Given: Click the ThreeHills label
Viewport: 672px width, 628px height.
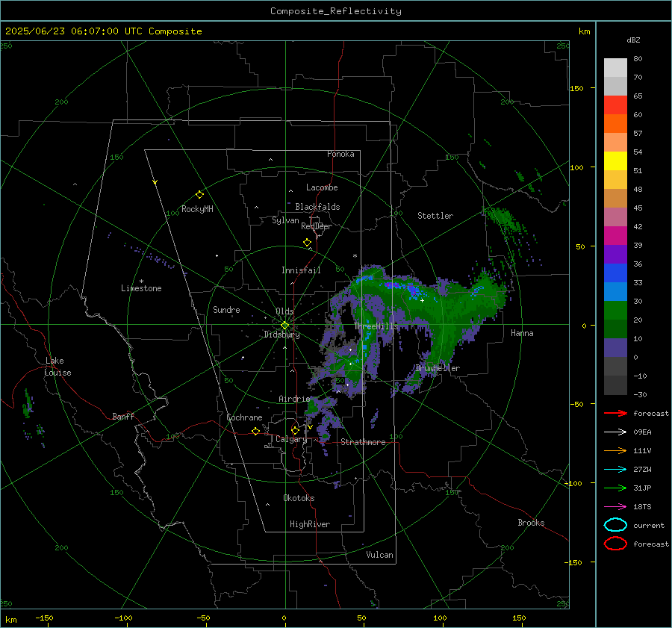Looking at the screenshot, I should (x=376, y=326).
